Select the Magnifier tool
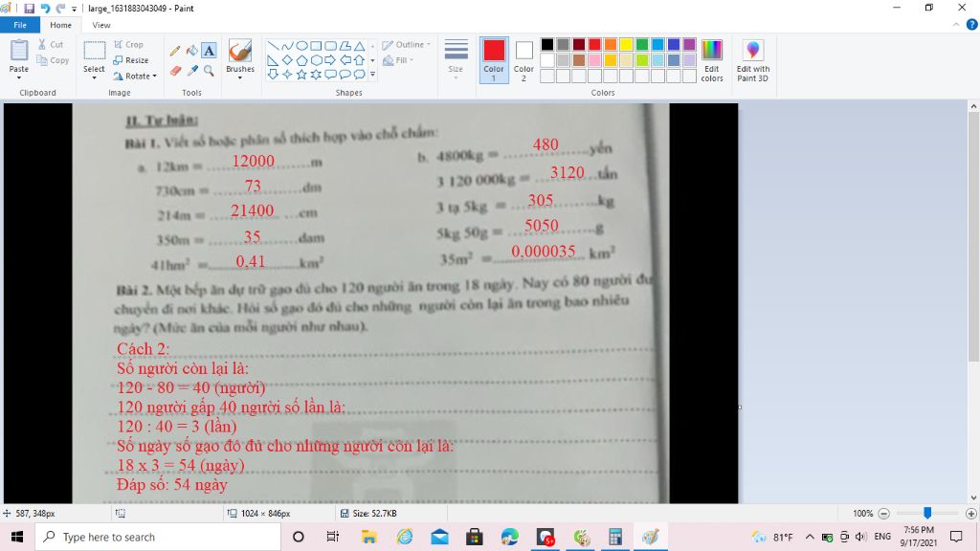The image size is (980, 551). (210, 71)
